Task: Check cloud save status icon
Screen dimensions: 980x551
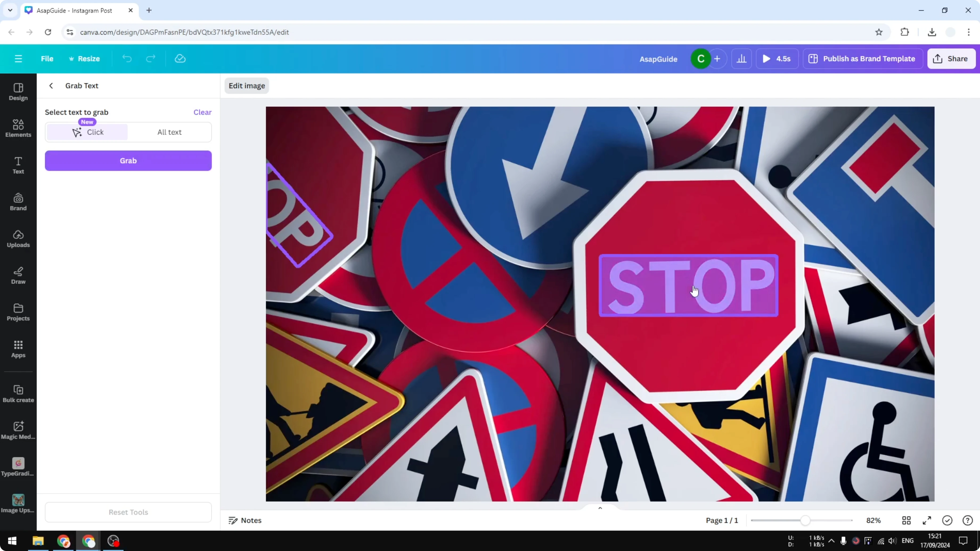Action: [180, 59]
